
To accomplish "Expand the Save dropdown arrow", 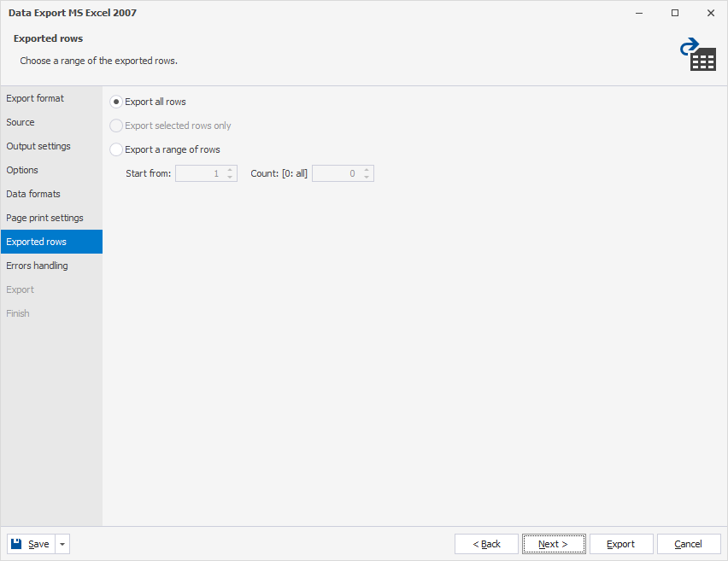I will 62,544.
